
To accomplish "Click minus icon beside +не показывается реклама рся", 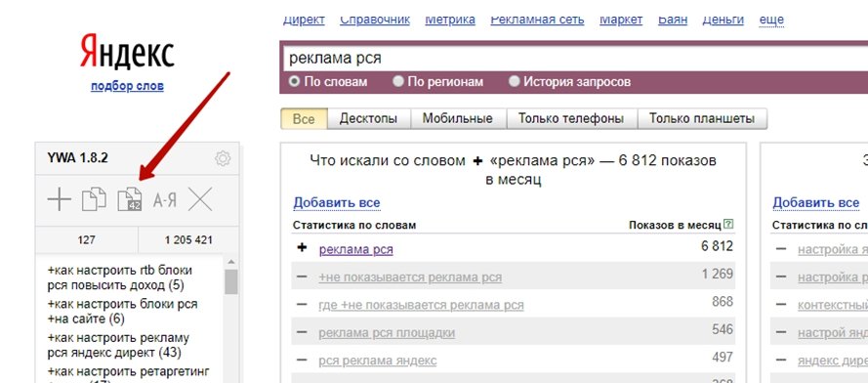I will pos(302,277).
